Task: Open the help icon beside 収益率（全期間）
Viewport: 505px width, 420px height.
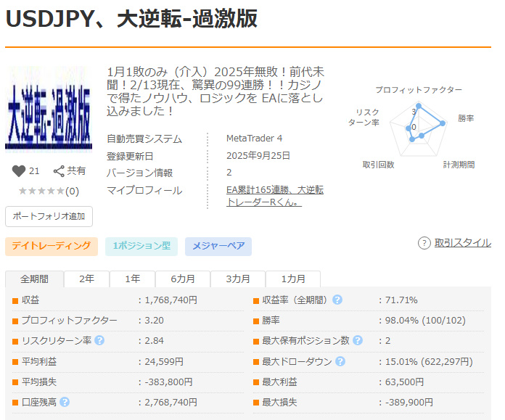Action: point(337,300)
